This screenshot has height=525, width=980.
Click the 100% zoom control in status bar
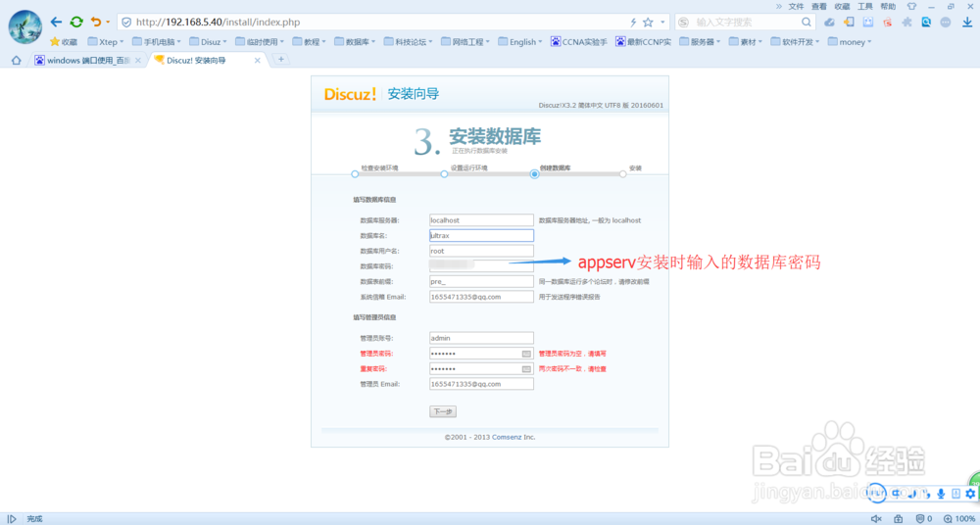click(x=959, y=519)
